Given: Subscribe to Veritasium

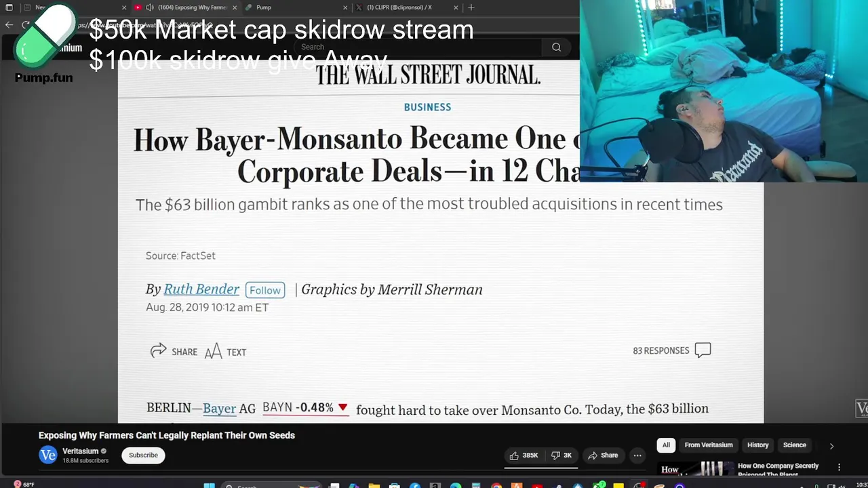Looking at the screenshot, I should point(143,455).
